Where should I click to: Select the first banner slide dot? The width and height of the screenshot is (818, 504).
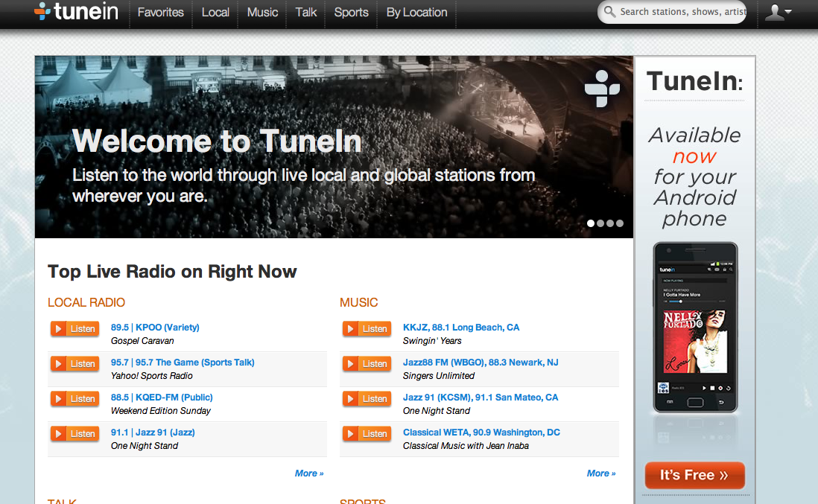pyautogui.click(x=591, y=223)
